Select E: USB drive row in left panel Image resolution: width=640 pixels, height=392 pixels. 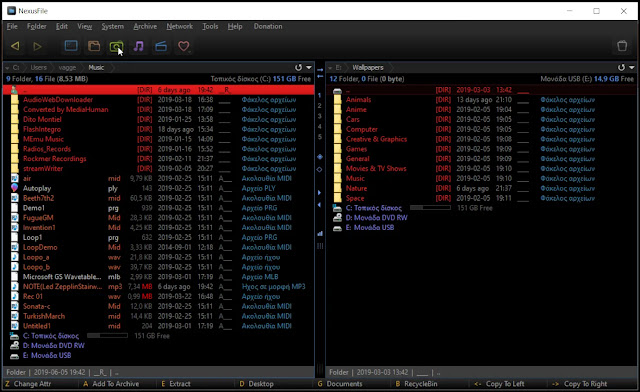[x=158, y=355]
